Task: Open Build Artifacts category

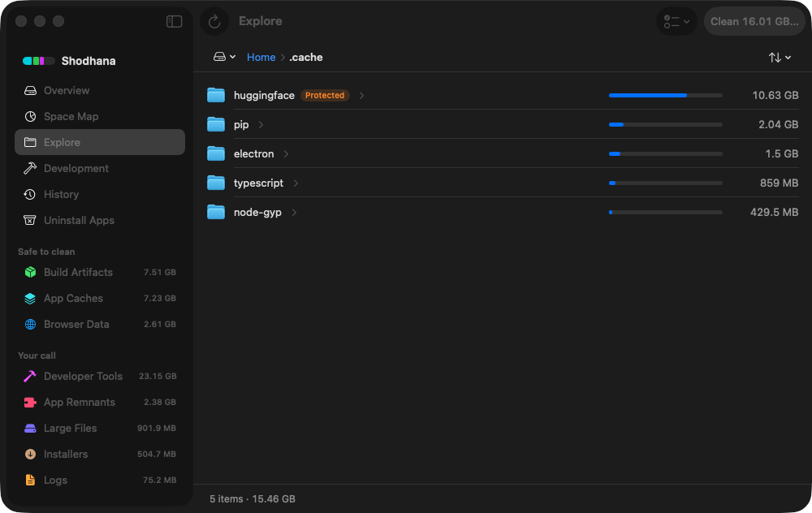Action: pyautogui.click(x=100, y=272)
